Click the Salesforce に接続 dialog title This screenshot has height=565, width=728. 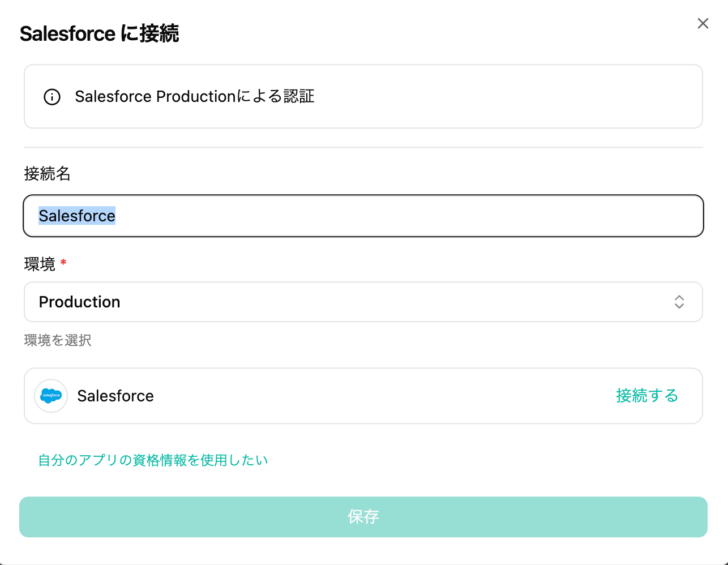click(100, 34)
